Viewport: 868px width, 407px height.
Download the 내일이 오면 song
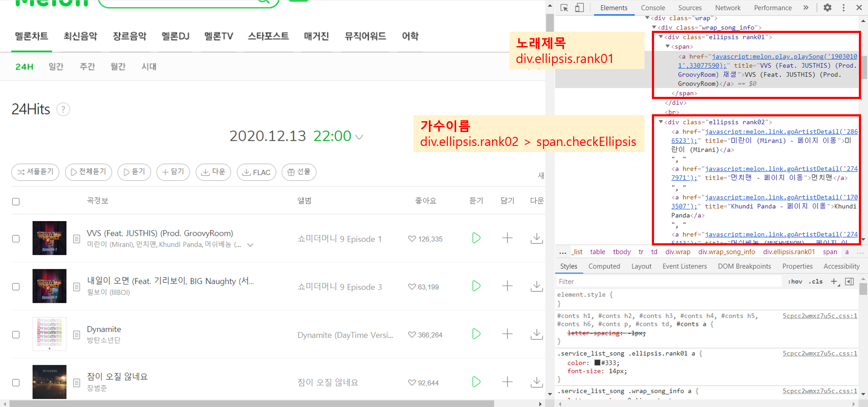(537, 286)
